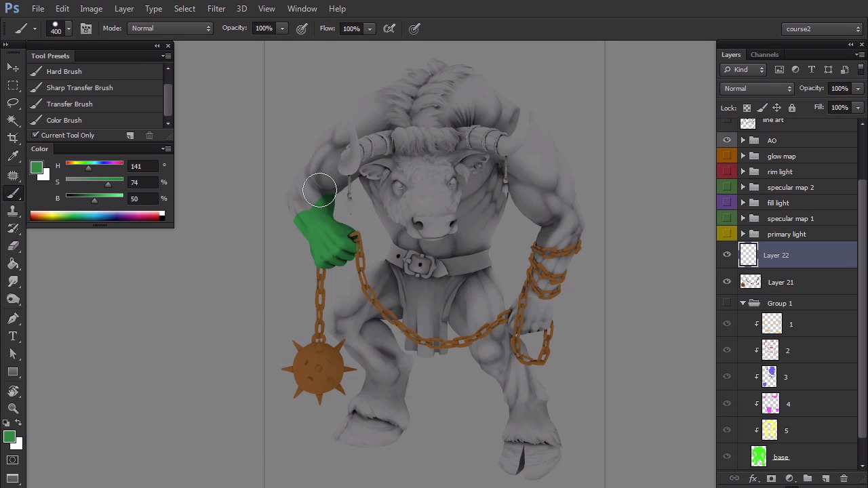Screen dimensions: 868x488
Task: Open the Filter menu
Action: click(x=216, y=9)
